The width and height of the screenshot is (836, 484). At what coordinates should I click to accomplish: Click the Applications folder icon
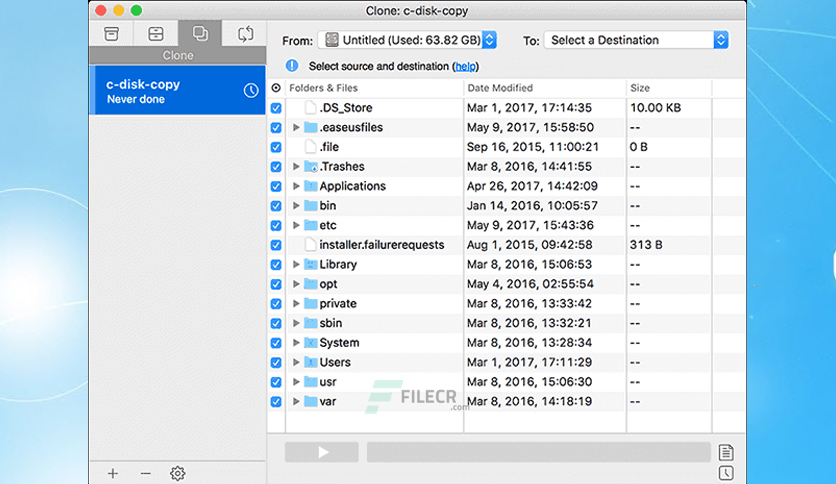(310, 186)
